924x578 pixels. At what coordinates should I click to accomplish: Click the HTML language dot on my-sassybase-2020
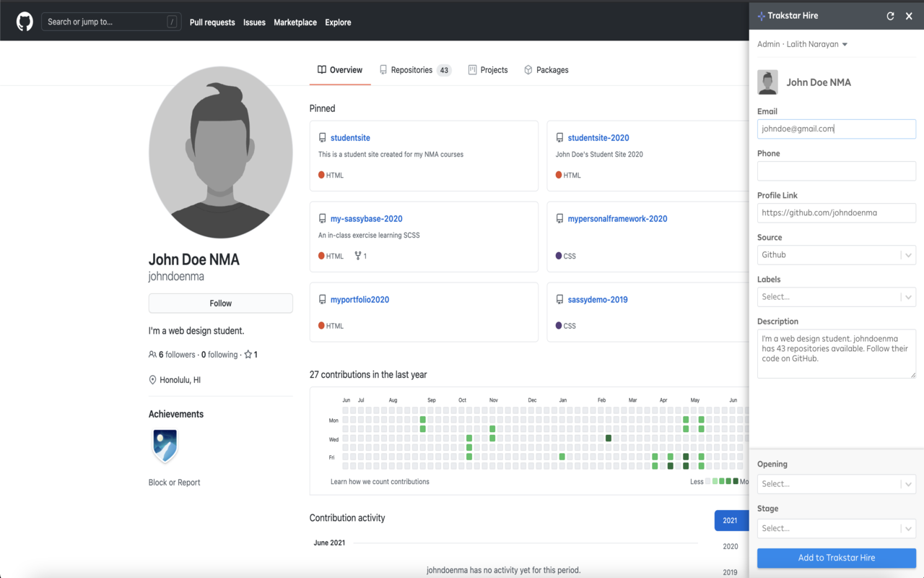pos(321,256)
